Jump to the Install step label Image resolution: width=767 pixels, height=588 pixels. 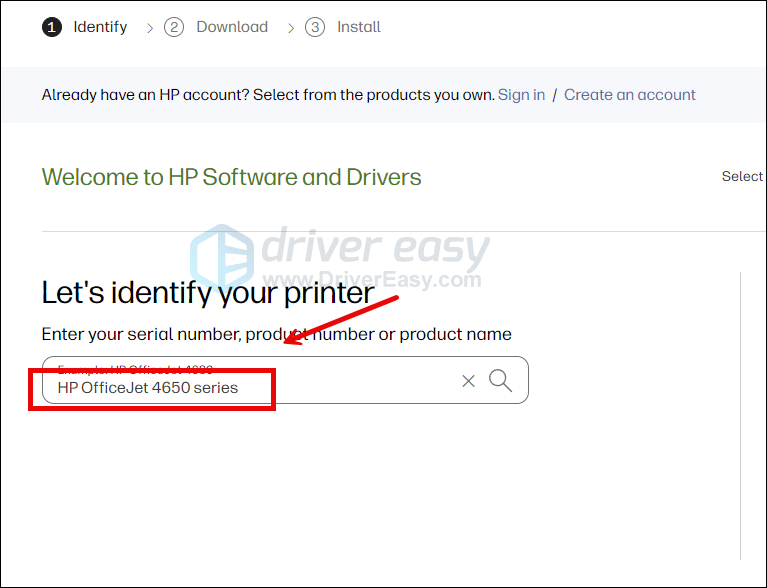coord(358,27)
